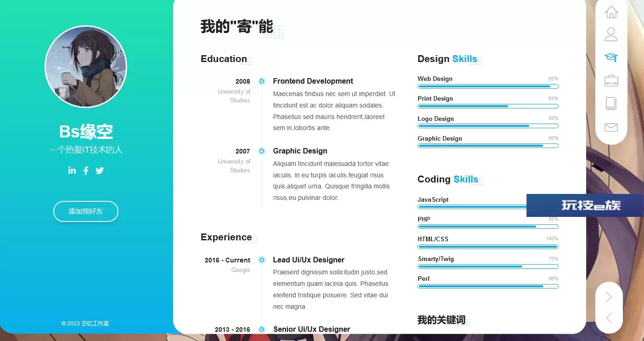Click the tagline 一个热爱IT技术的人
644x341 pixels.
tap(86, 150)
